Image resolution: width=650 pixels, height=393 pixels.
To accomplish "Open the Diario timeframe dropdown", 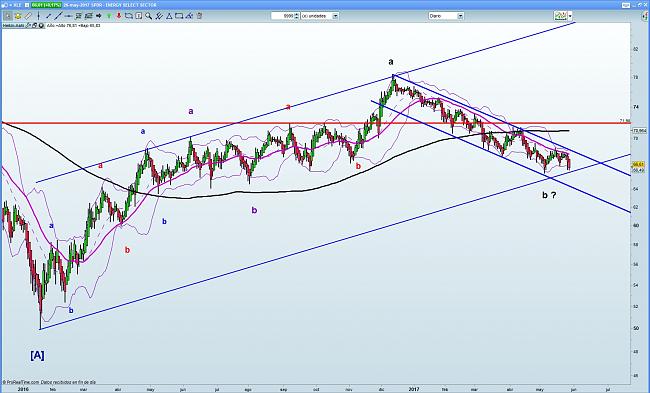I will (446, 16).
